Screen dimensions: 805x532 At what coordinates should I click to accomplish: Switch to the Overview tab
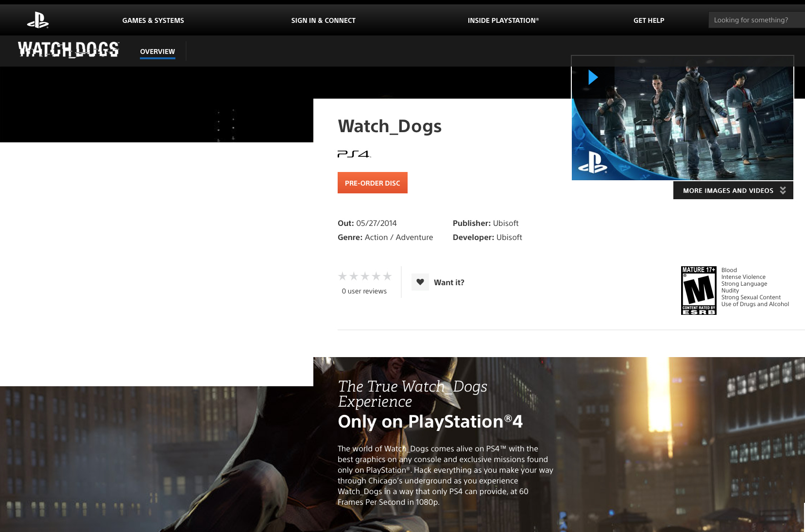[157, 51]
